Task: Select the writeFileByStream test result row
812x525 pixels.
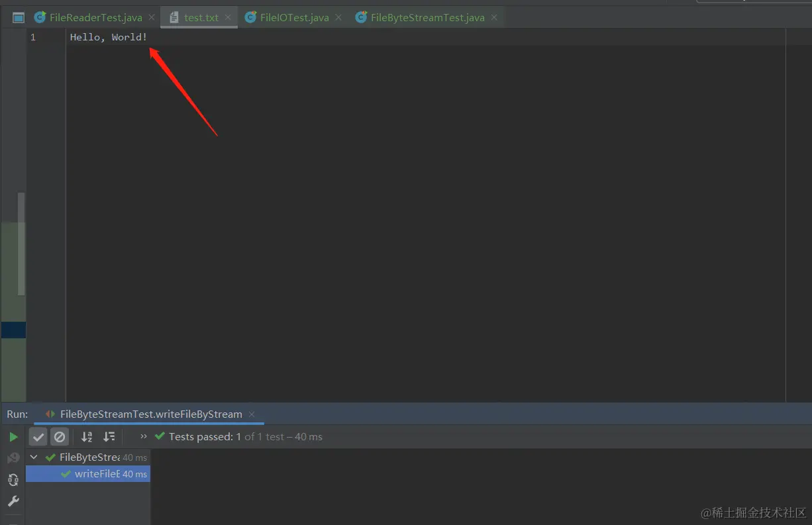Action: (88, 474)
